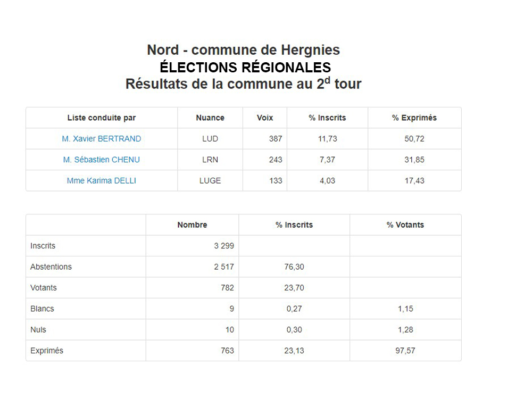The height and width of the screenshot is (399, 532).
Task: Click the Inscrits row label
Action: pos(43,246)
